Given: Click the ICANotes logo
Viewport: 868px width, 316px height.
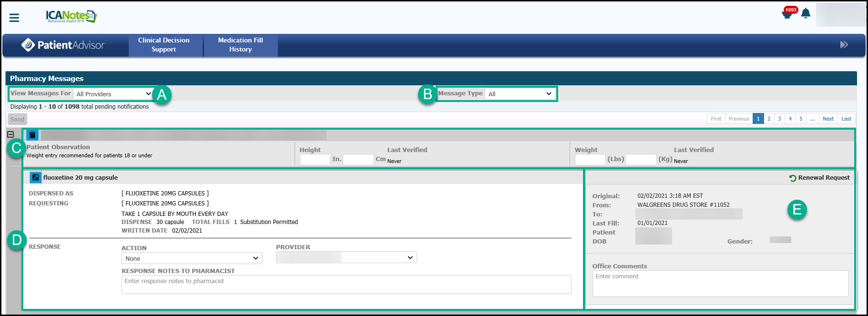Looking at the screenshot, I should pyautogui.click(x=71, y=16).
